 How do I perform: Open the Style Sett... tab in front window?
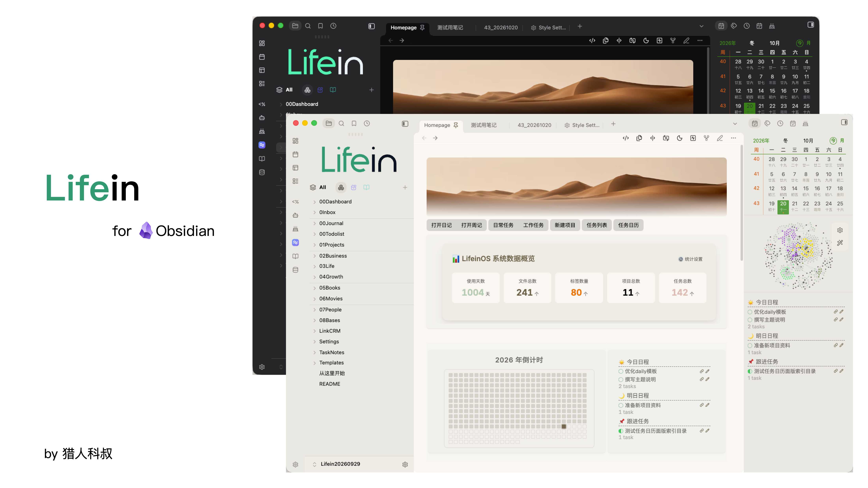[x=582, y=125]
